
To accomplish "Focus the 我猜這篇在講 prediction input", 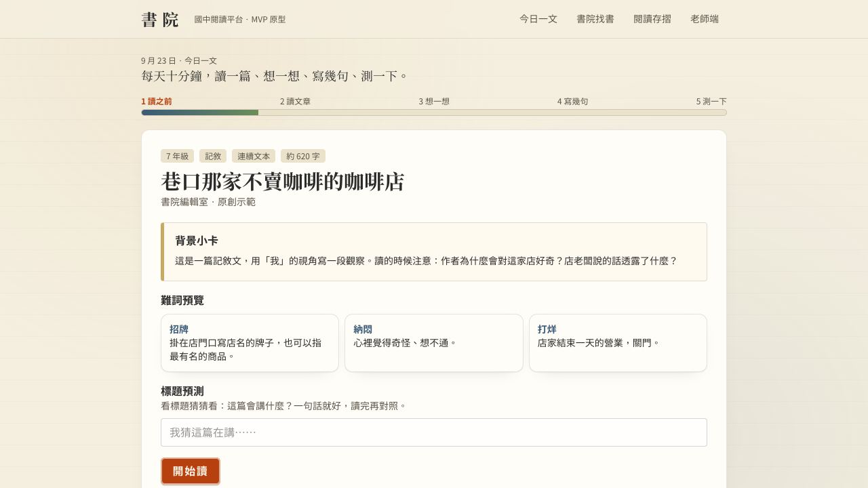I will tap(434, 432).
